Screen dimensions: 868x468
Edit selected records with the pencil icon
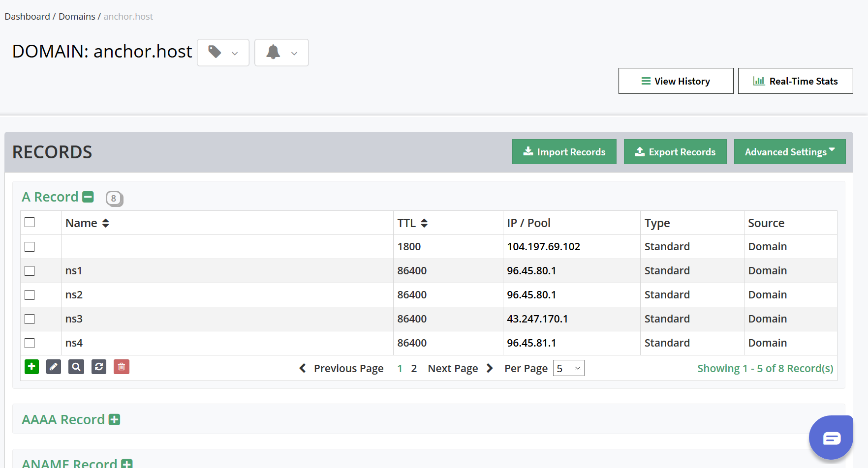click(54, 367)
